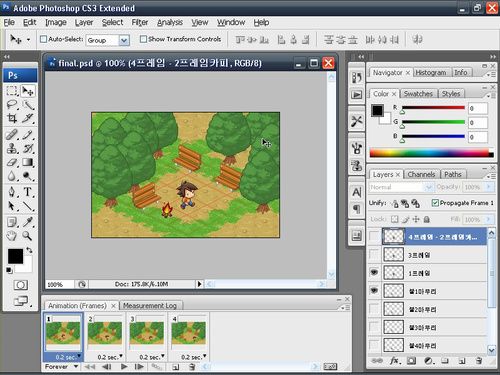The image size is (500, 375).
Task: Select the Crop tool
Action: (x=12, y=118)
